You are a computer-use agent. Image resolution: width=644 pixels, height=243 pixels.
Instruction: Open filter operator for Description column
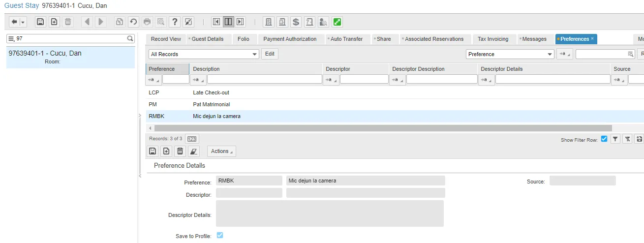click(198, 79)
